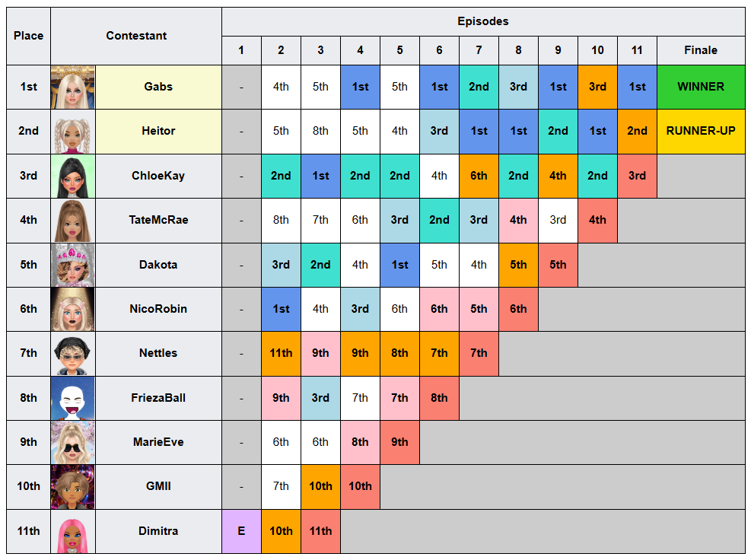Image resolution: width=751 pixels, height=560 pixels.
Task: Click the green WINNER cell
Action: [x=701, y=87]
